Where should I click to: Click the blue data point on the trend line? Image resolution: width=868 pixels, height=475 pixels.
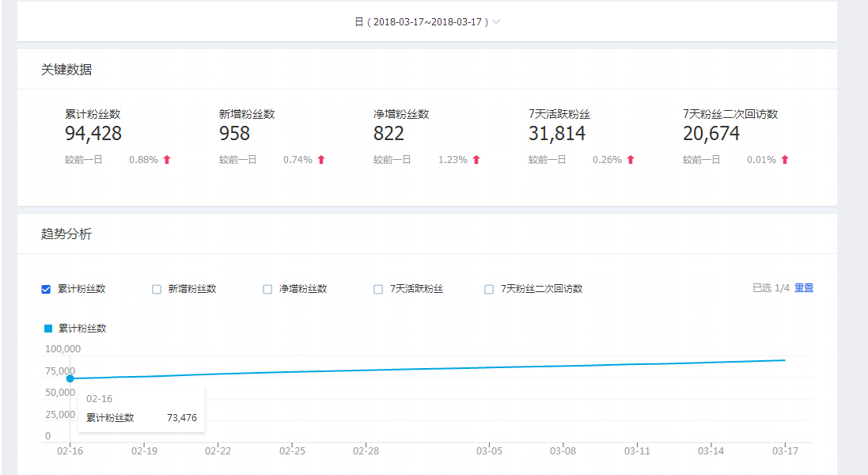(70, 378)
